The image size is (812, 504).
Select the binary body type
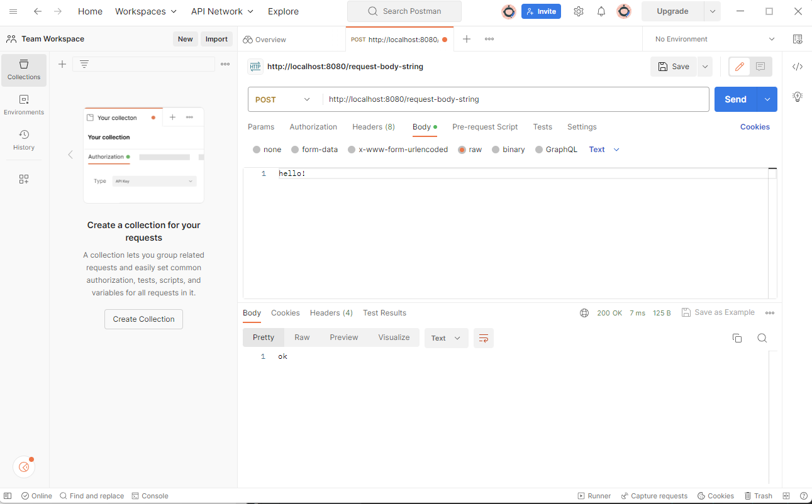pos(496,150)
